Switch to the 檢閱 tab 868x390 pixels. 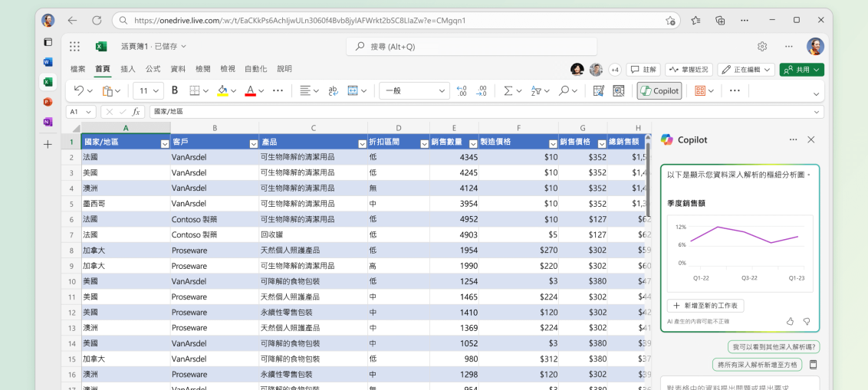click(x=203, y=69)
